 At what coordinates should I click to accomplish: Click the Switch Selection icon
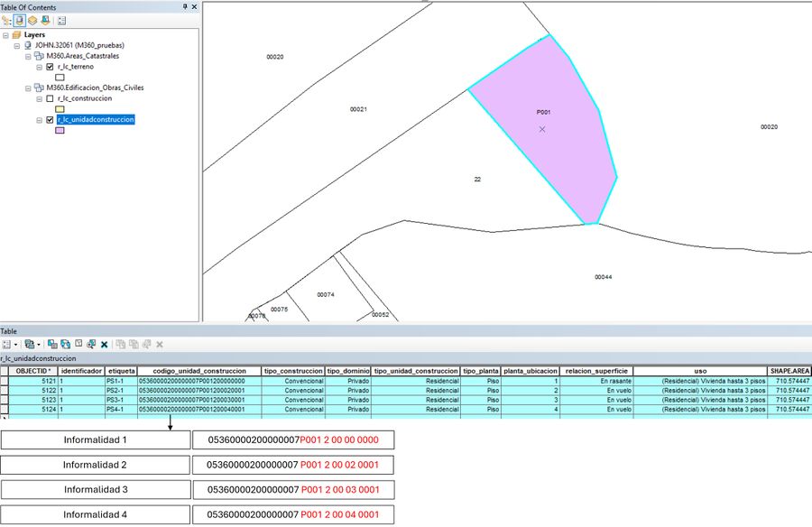(65, 344)
